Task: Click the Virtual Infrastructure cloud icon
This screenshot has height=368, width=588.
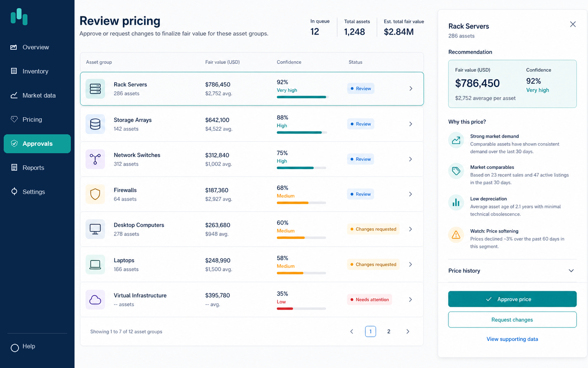Action: (95, 300)
